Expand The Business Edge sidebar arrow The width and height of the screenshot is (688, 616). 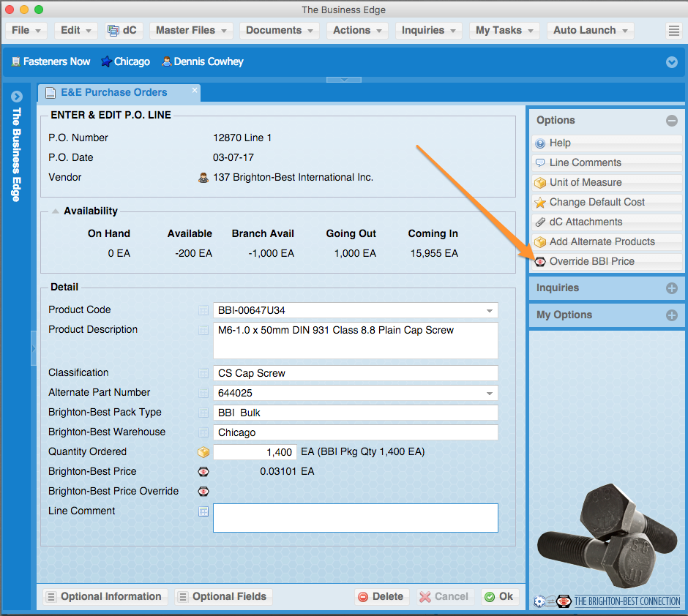[x=17, y=97]
